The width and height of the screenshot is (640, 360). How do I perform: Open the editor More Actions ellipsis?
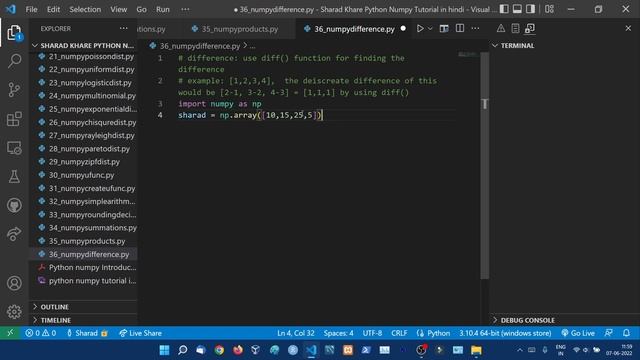pos(475,29)
